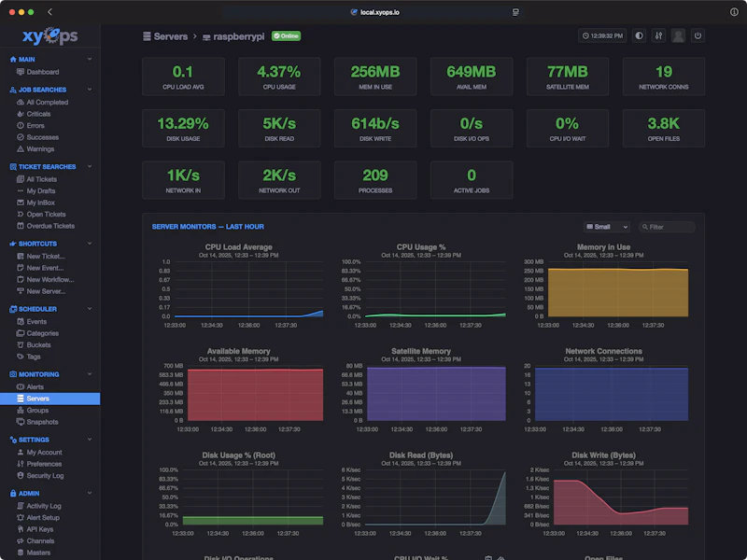Click the Categories folder icon
747x560 pixels.
click(x=20, y=333)
